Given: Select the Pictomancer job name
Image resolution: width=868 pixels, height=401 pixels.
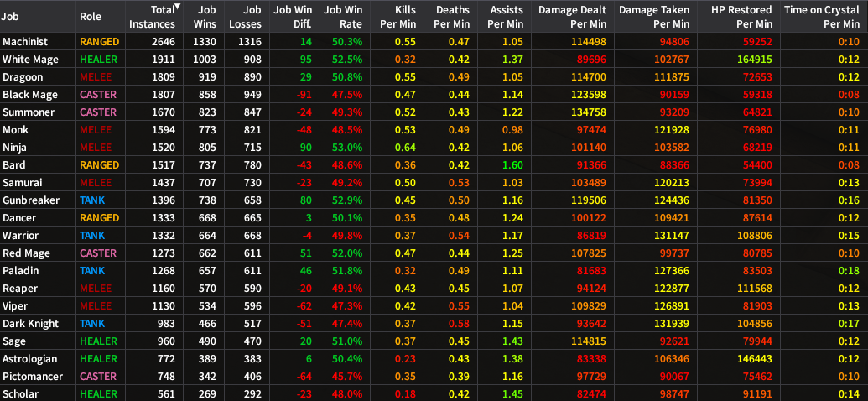Looking at the screenshot, I should tap(32, 377).
